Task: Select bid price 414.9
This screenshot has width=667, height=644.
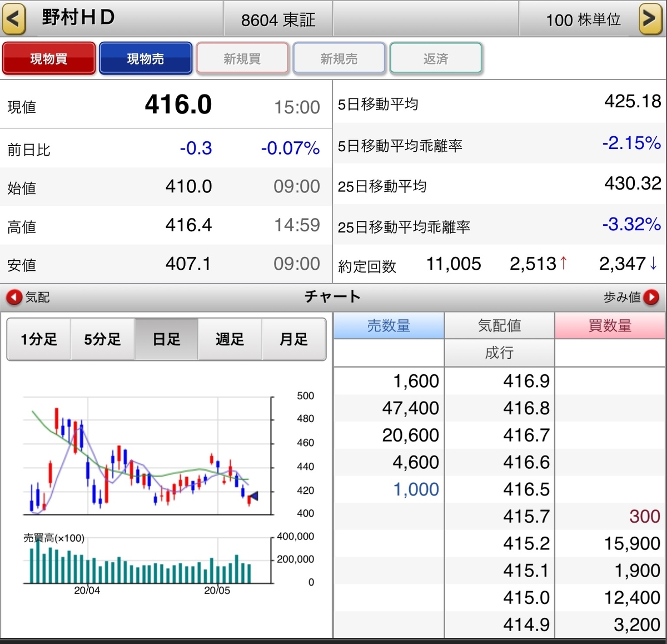Action: (x=526, y=625)
